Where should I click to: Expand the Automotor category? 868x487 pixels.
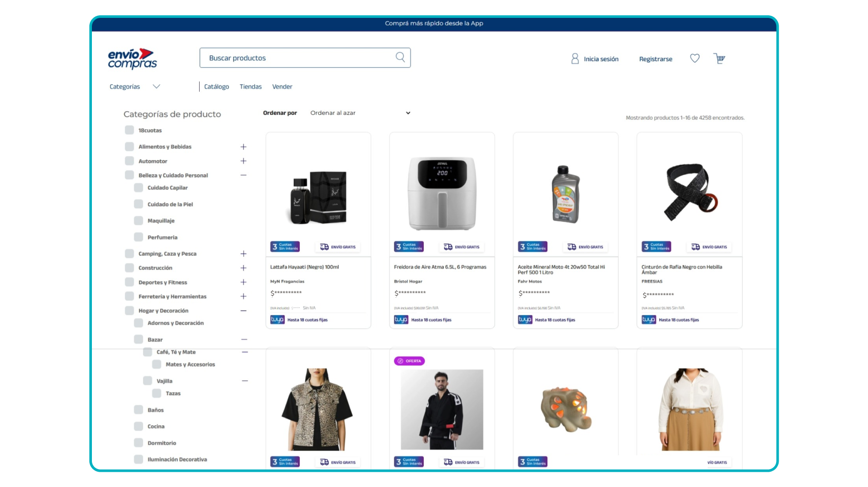coord(244,161)
